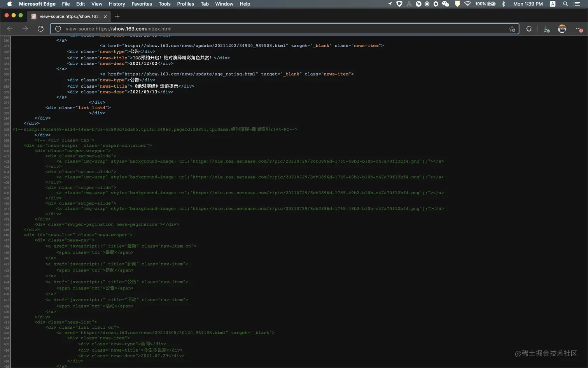The image size is (588, 368).
Task: View site information icon in address bar
Action: [58, 29]
